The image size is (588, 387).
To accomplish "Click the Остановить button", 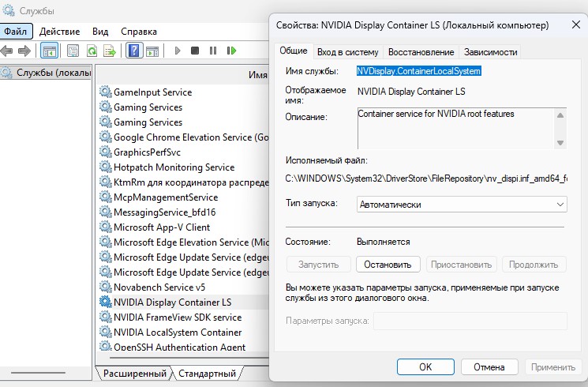I will (388, 265).
